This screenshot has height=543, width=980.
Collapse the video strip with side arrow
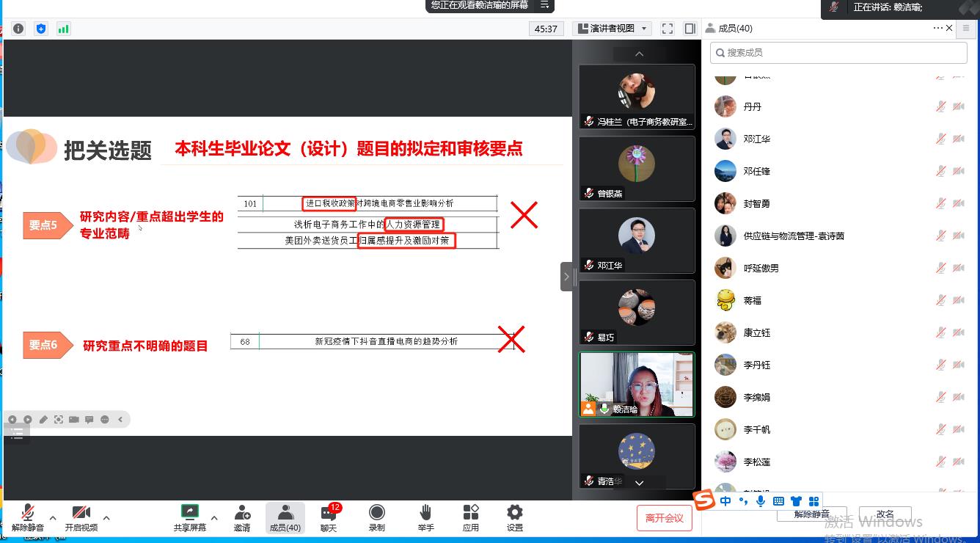(566, 277)
